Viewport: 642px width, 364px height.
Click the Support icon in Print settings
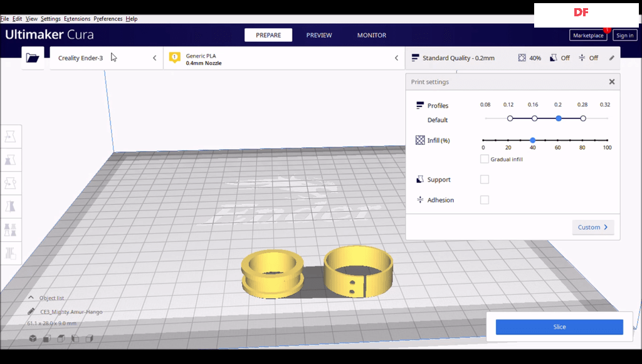tap(419, 180)
